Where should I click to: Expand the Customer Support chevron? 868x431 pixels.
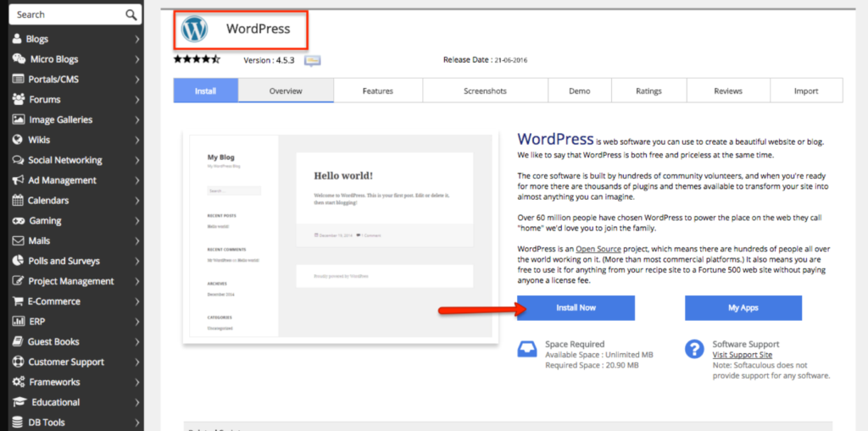coord(136,362)
